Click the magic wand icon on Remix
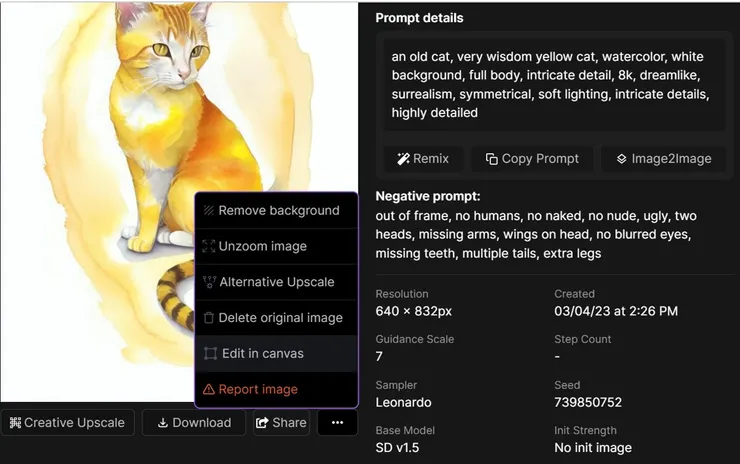The height and width of the screenshot is (464, 740). [403, 159]
